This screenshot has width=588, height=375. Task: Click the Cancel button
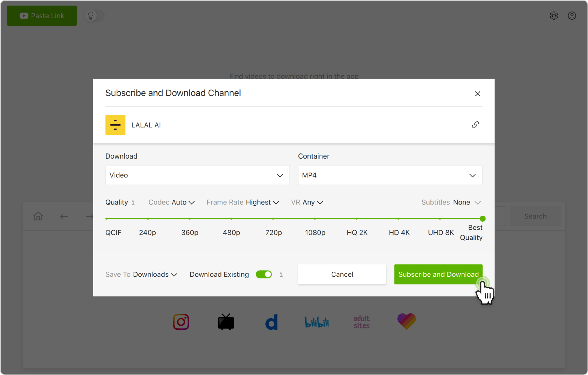tap(342, 274)
